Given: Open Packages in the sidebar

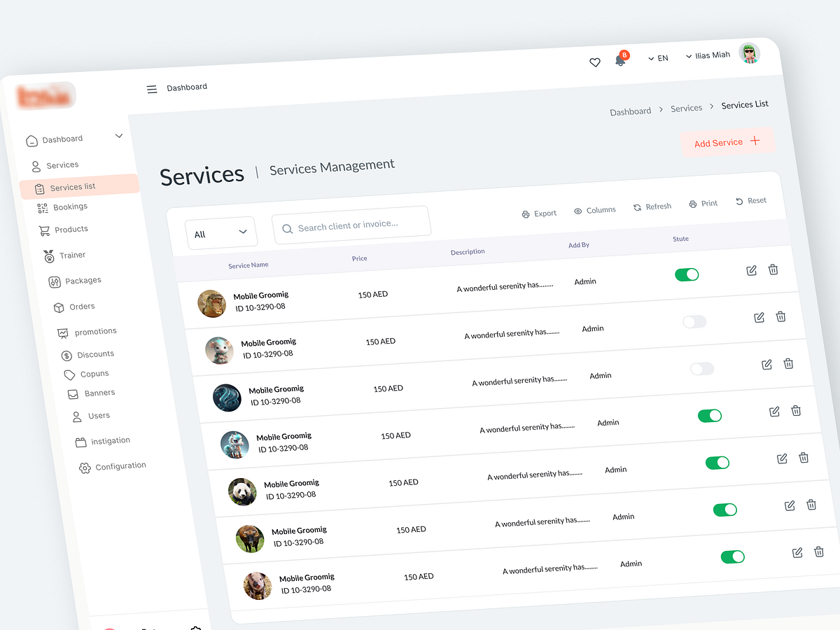Looking at the screenshot, I should click(75, 281).
